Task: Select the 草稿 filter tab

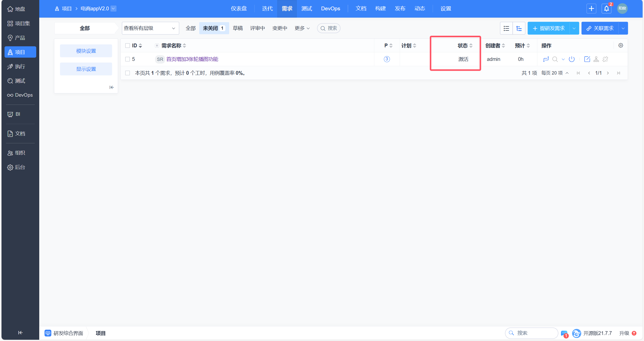Action: click(237, 28)
